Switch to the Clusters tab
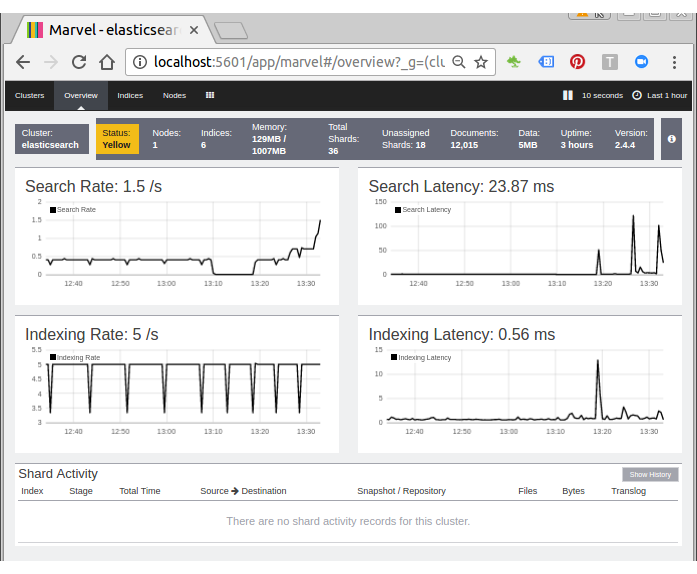Viewport: 697px width, 574px height. point(29,95)
